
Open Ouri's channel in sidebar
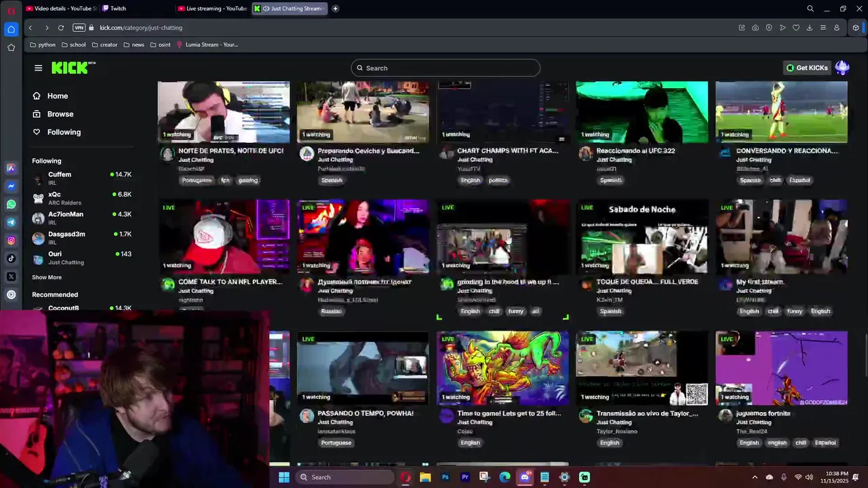(x=82, y=258)
